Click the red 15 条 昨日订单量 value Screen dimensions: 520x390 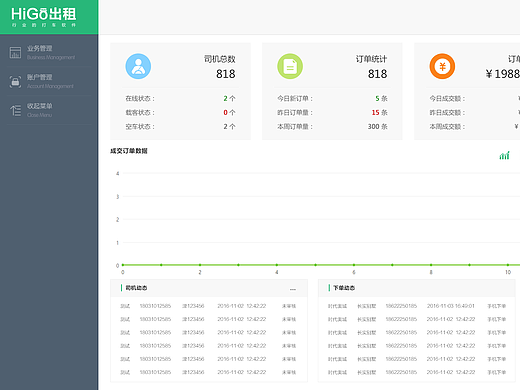point(380,112)
